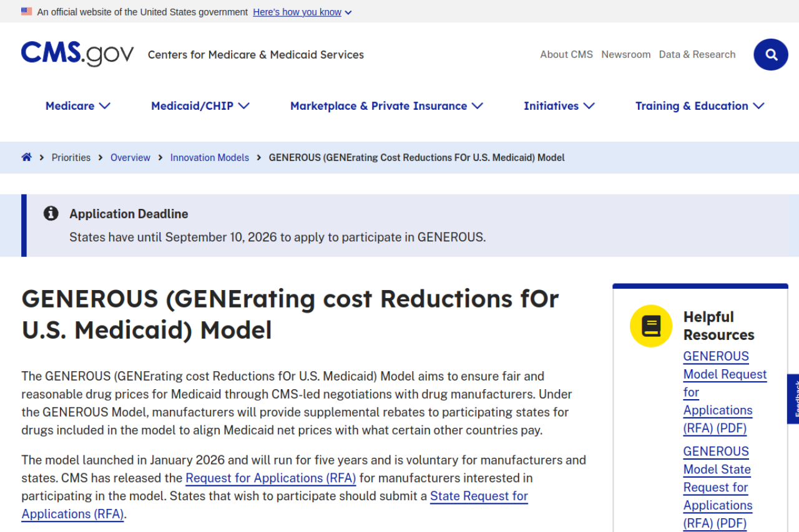
Task: Go to About CMS page
Action: click(x=567, y=54)
